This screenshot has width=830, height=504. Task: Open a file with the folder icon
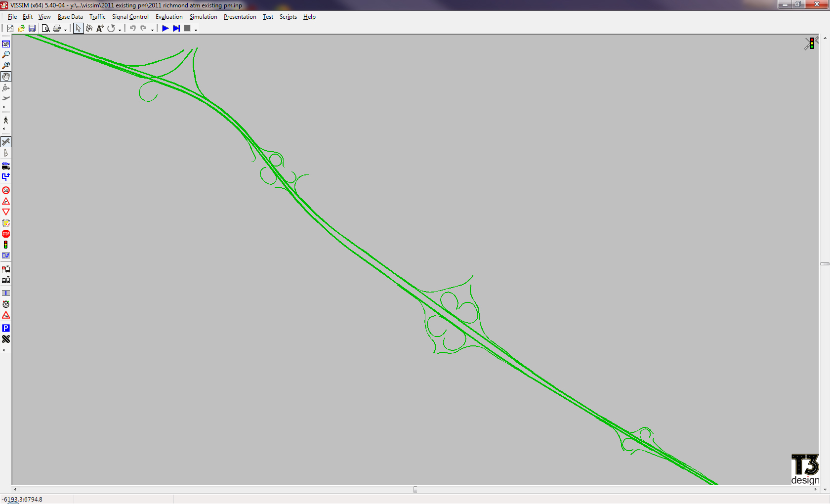coord(21,29)
